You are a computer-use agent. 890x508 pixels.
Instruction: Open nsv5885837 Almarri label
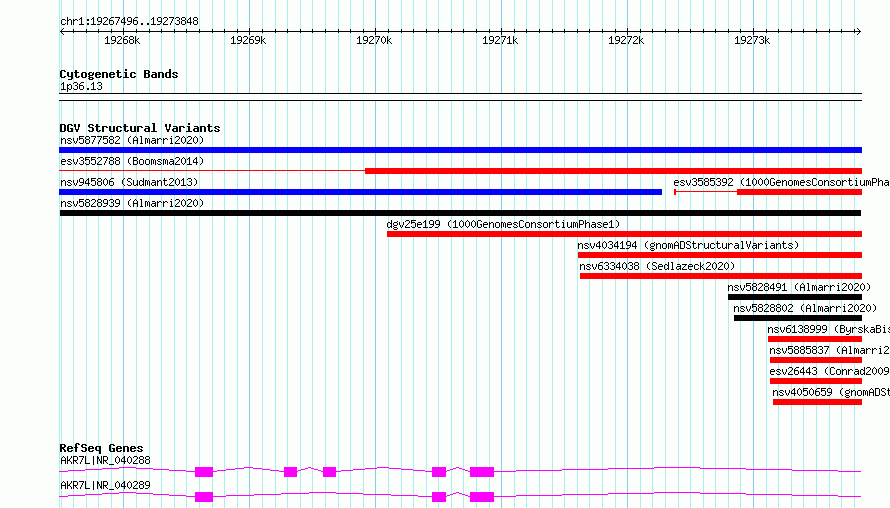pos(829,350)
